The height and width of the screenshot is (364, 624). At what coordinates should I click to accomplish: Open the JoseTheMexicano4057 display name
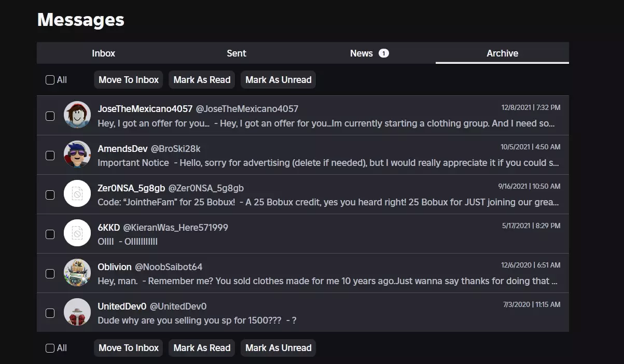click(145, 109)
